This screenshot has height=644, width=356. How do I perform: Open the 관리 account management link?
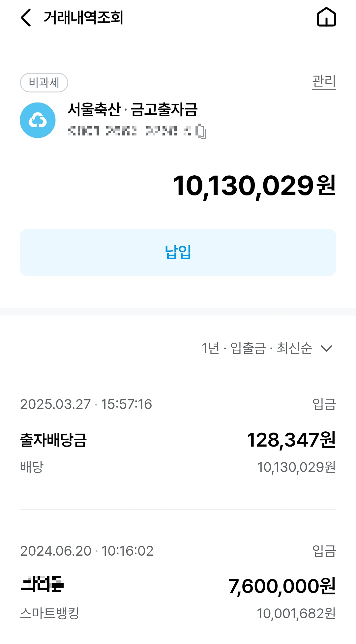[x=324, y=80]
